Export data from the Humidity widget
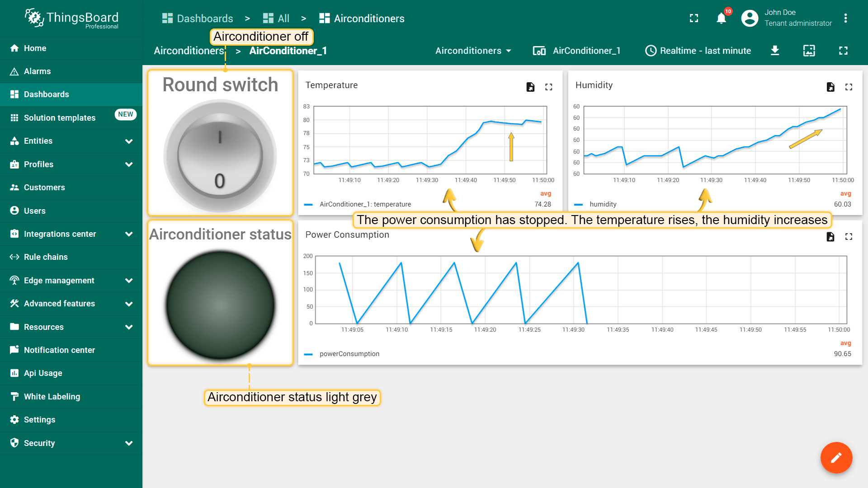 pyautogui.click(x=830, y=87)
